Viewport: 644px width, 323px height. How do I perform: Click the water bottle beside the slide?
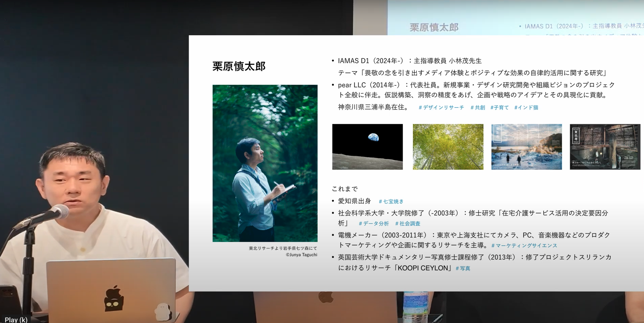415,307
